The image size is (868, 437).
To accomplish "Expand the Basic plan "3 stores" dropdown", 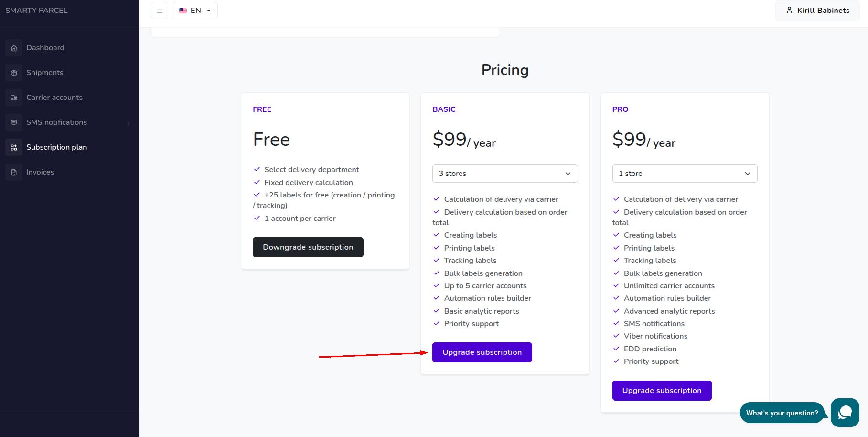I will coord(505,174).
